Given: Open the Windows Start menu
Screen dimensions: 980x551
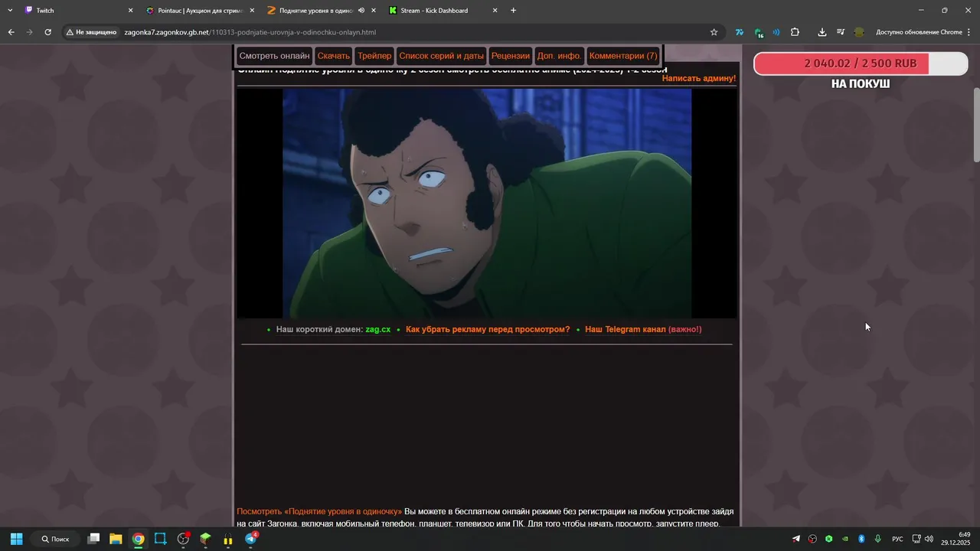Looking at the screenshot, I should tap(16, 539).
